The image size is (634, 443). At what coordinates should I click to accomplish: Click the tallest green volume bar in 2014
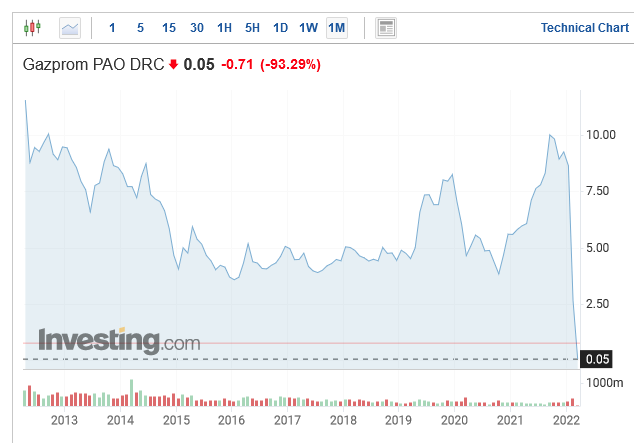point(131,393)
